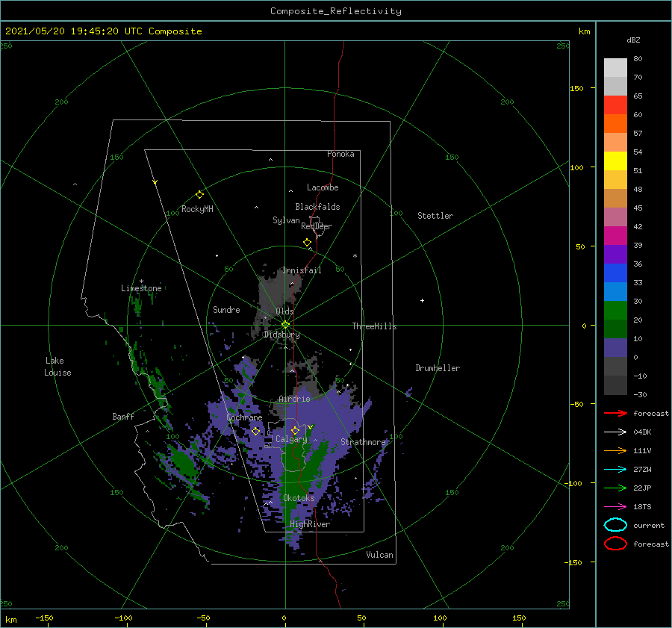Click the orange 111V arrow icon
Viewport: 672px width, 628px height.
click(615, 450)
